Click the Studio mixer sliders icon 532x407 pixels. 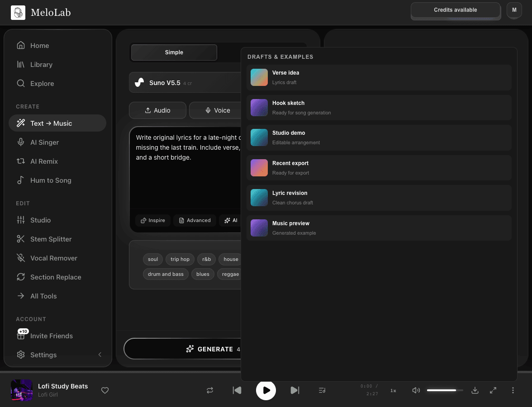(x=21, y=220)
